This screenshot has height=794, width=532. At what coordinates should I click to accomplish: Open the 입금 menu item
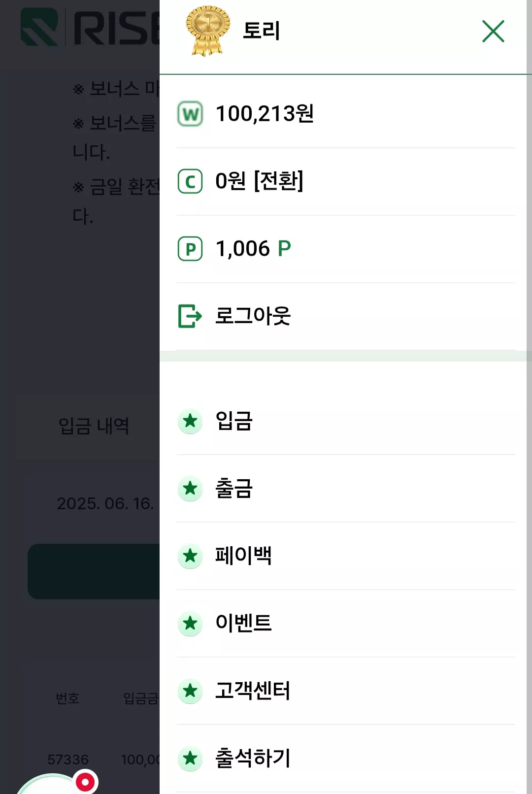click(x=346, y=421)
